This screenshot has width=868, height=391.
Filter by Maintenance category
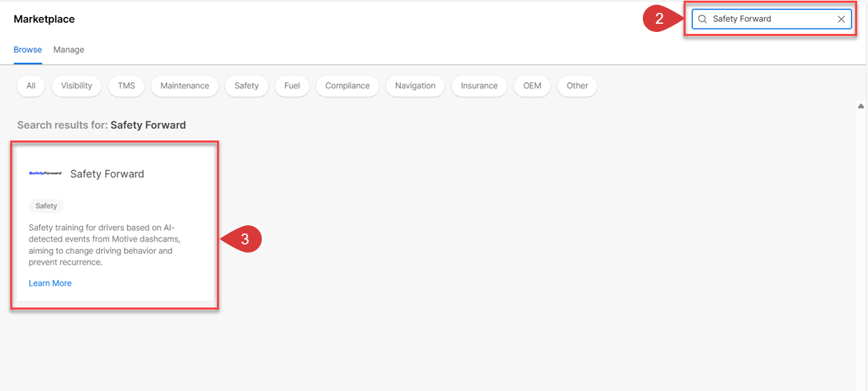(x=184, y=86)
